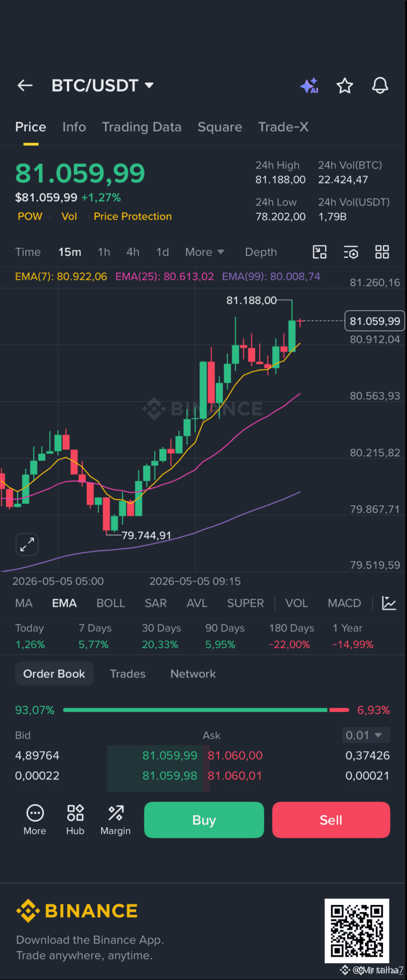Tap the 30 Days 20,33% performance
The image size is (407, 980).
click(x=161, y=636)
